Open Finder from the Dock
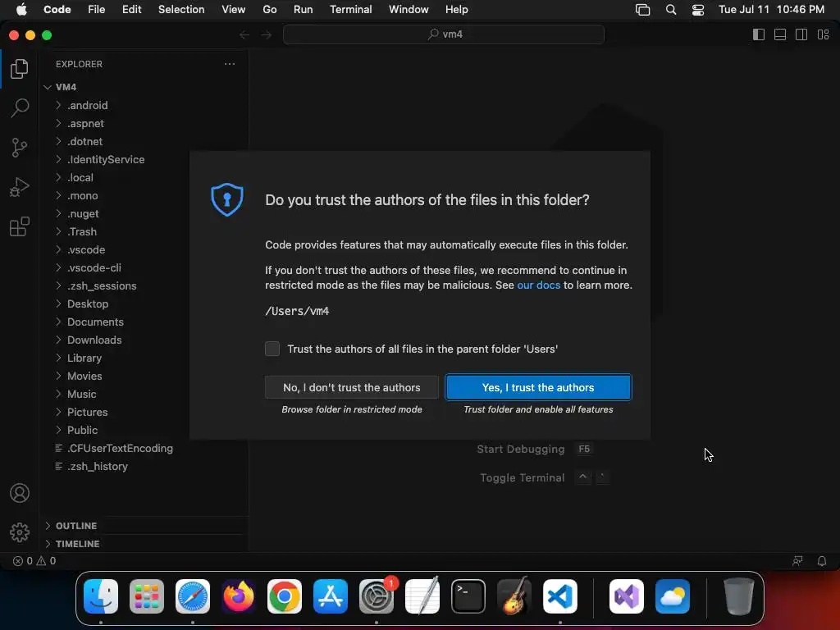 pyautogui.click(x=101, y=596)
